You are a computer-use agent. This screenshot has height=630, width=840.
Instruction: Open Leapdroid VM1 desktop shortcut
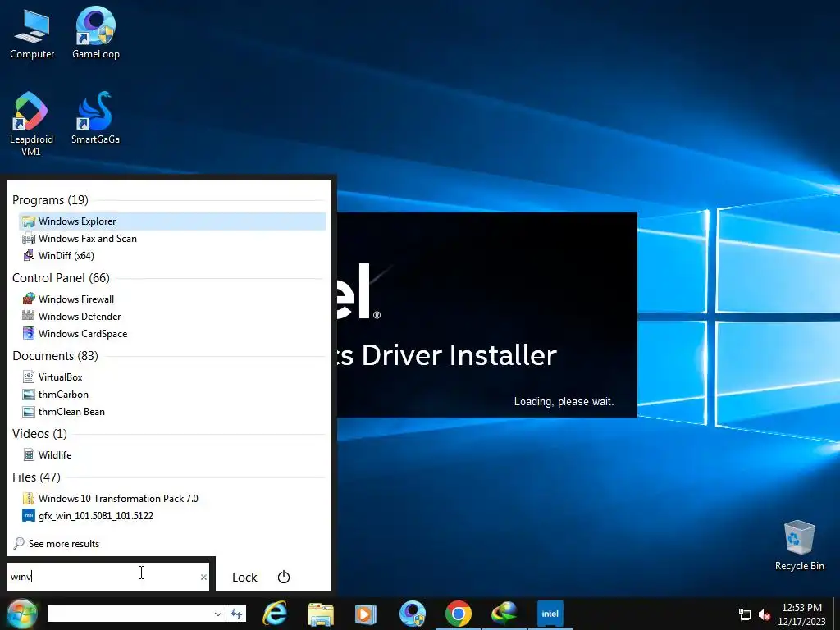click(31, 125)
